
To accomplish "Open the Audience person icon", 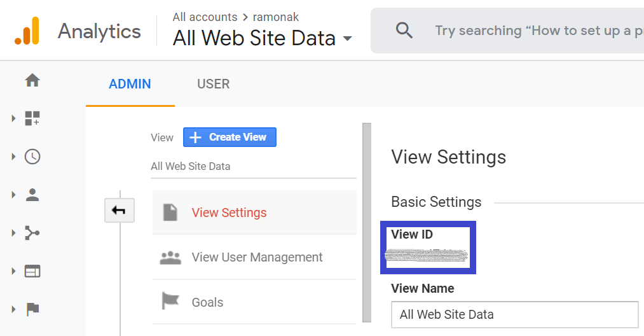I will (x=32, y=195).
